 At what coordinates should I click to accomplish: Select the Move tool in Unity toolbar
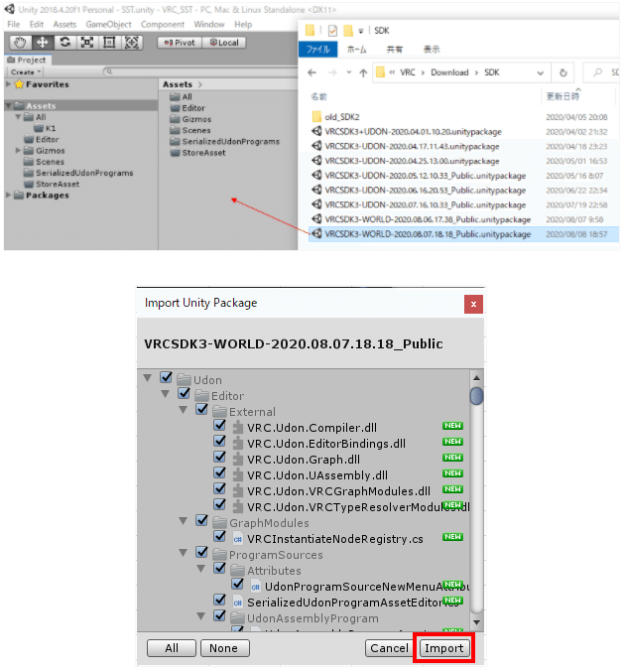(x=43, y=43)
